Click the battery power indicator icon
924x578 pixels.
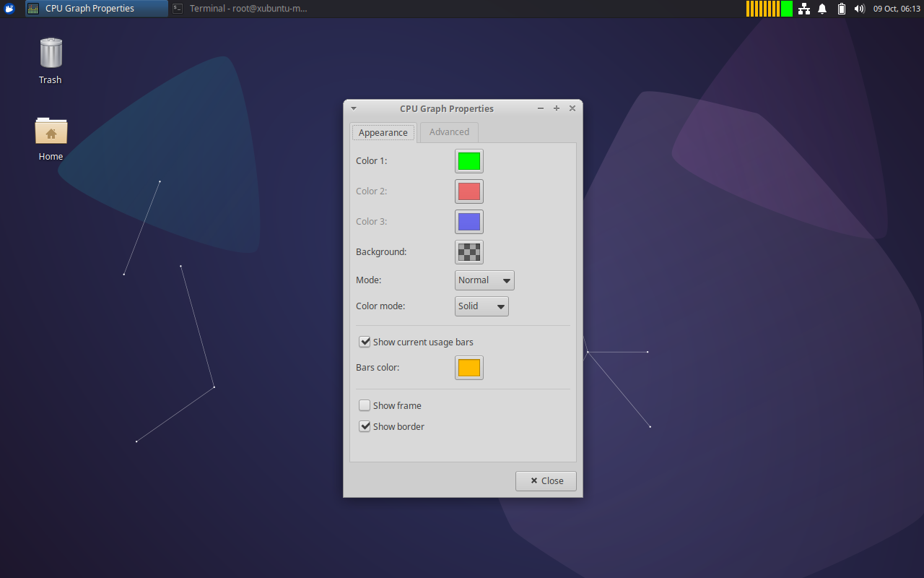(x=841, y=9)
